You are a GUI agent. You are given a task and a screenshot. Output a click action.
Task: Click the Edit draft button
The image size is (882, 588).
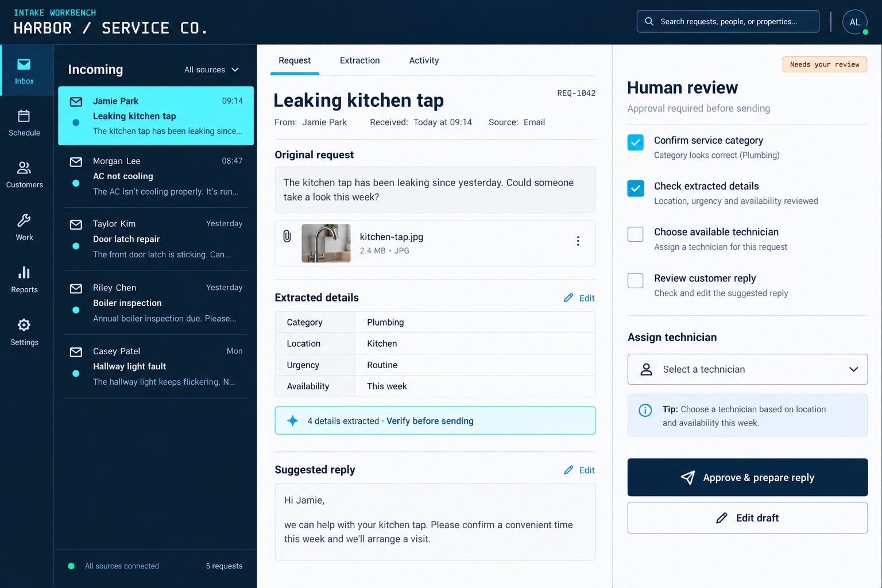tap(747, 518)
